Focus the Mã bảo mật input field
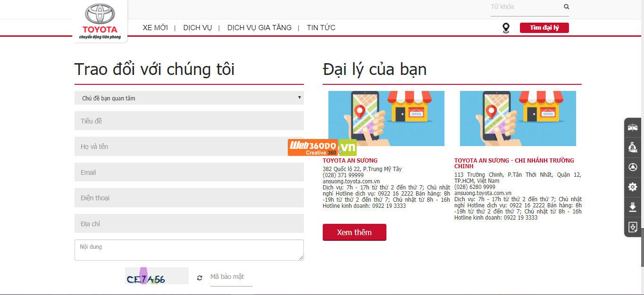The width and height of the screenshot is (644, 295). tap(231, 277)
